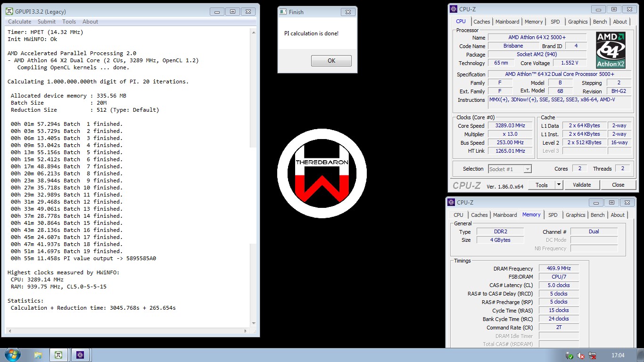Viewport: 644px width, 362px height.
Task: Switch to Caches tab in upper CPU-Z window
Action: pos(482,22)
